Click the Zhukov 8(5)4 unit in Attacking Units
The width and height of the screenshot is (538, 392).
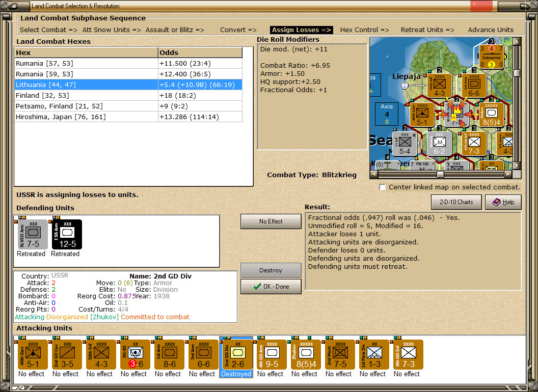click(306, 354)
